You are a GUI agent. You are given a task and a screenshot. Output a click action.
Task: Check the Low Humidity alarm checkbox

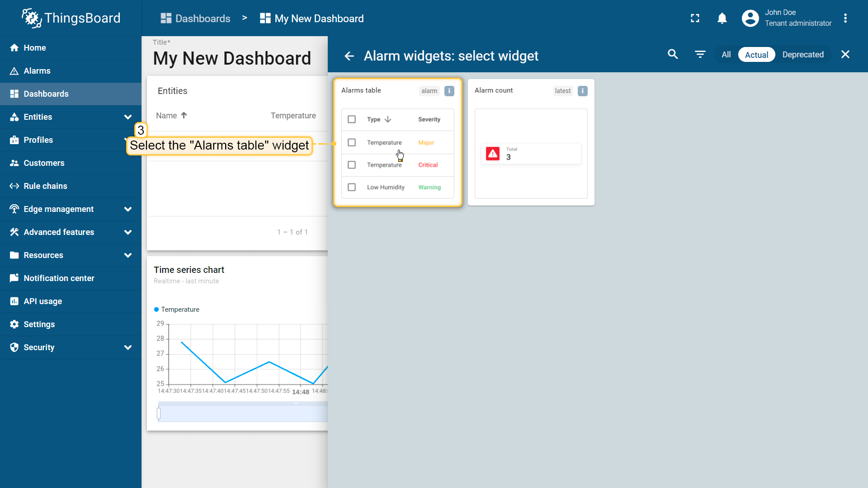point(352,187)
